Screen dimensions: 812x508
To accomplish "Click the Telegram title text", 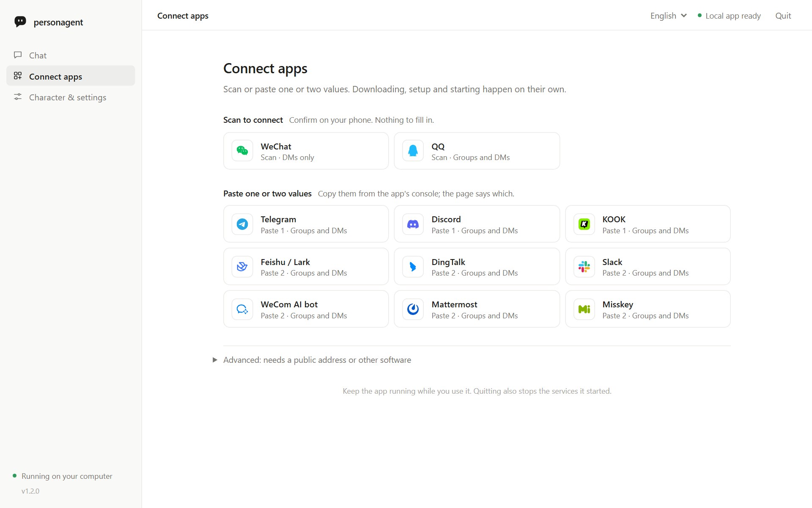I will click(x=278, y=219).
